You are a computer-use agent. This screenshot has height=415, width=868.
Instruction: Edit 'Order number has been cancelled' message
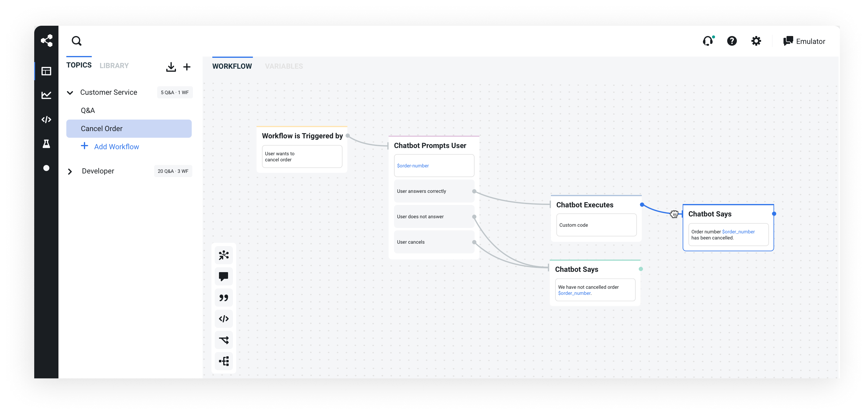pos(728,235)
